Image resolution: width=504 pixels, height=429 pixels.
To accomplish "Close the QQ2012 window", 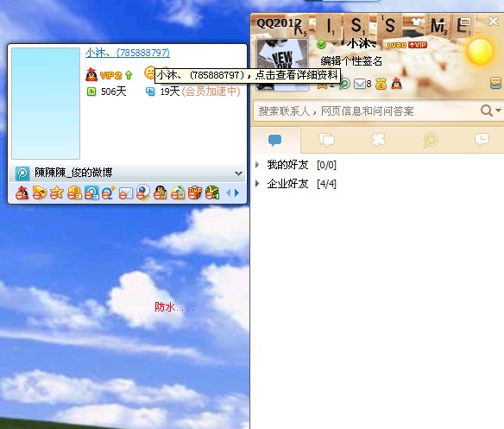I will coord(493,22).
